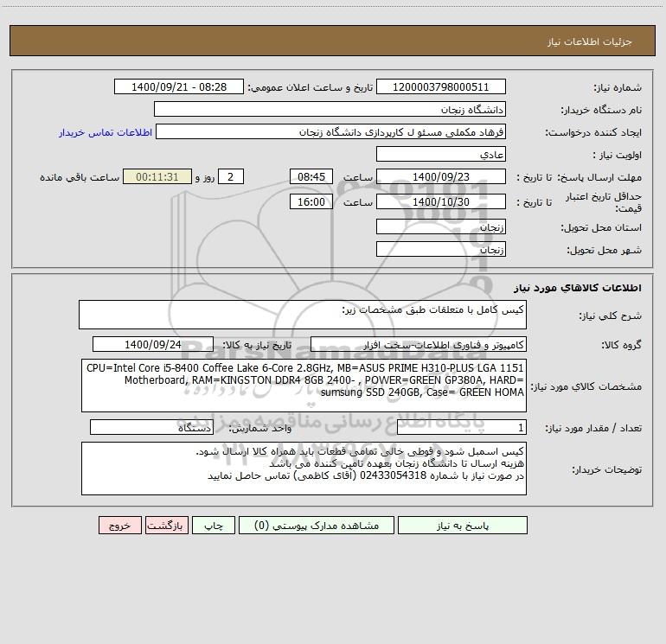Click the requester field فرهاد مکملی
The height and width of the screenshot is (644, 666).
pos(331,131)
